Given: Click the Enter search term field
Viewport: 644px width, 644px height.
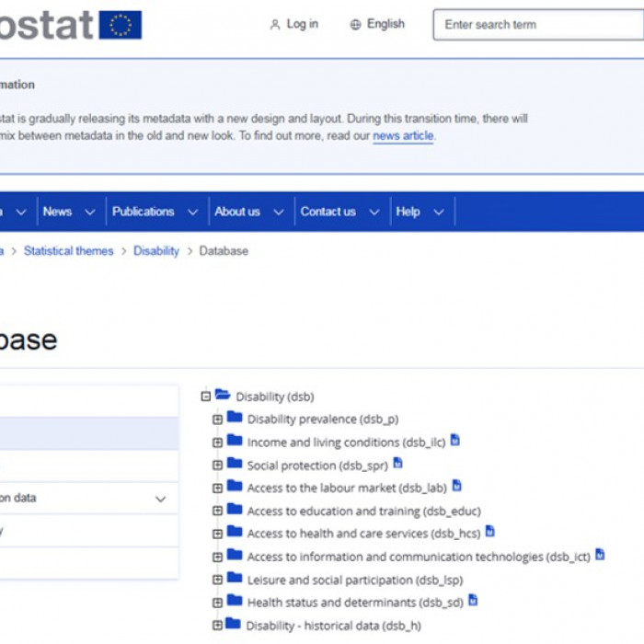Looking at the screenshot, I should pyautogui.click(x=538, y=25).
